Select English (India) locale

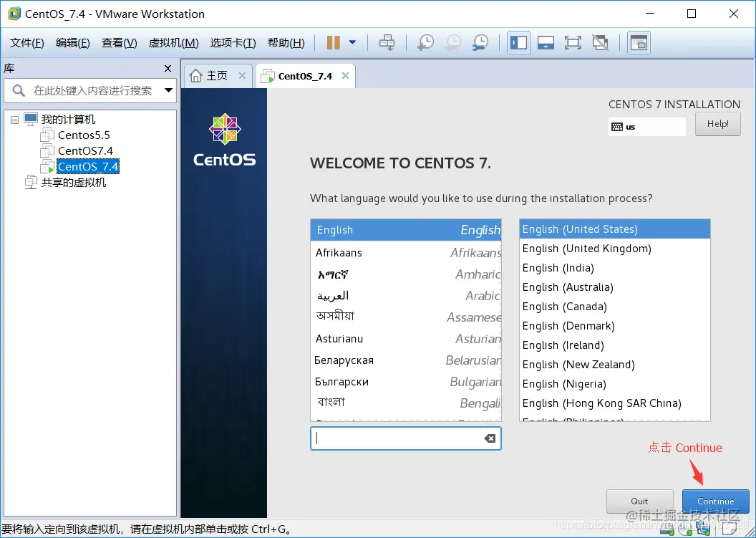(614, 268)
